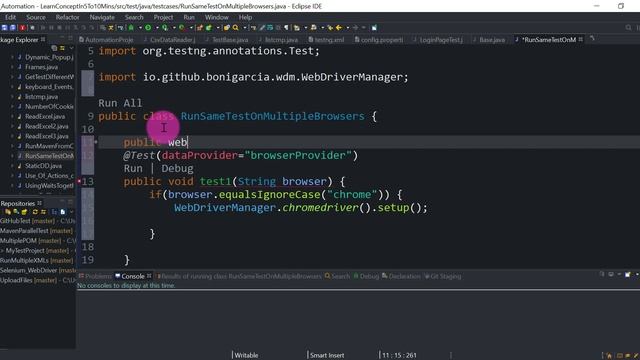This screenshot has height=360, width=640.
Task: Select Selenium_WebDriver repository entry
Action: tap(38, 270)
